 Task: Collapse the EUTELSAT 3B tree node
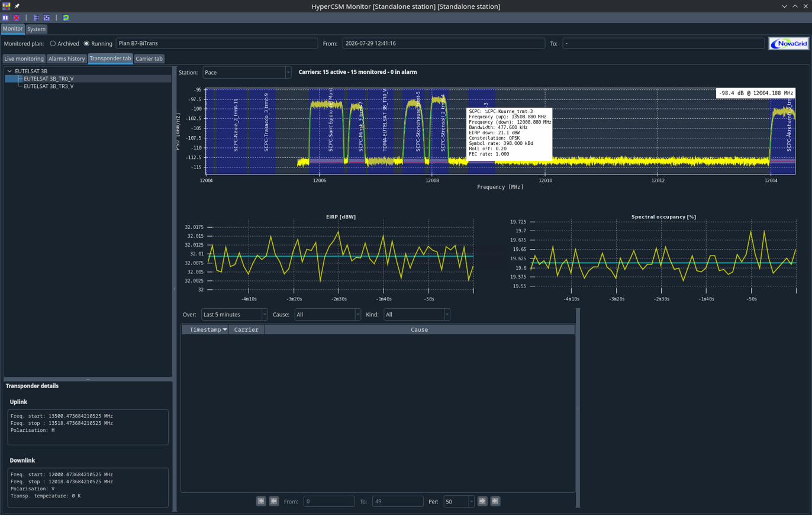tap(9, 71)
